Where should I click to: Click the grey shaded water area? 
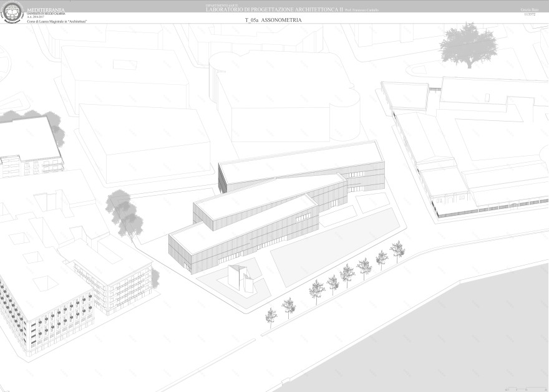point(437,337)
